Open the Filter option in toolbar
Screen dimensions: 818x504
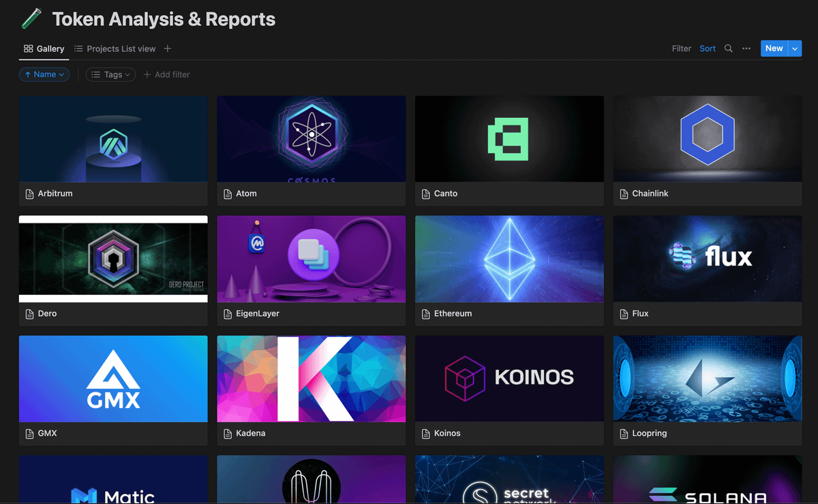[x=681, y=48]
